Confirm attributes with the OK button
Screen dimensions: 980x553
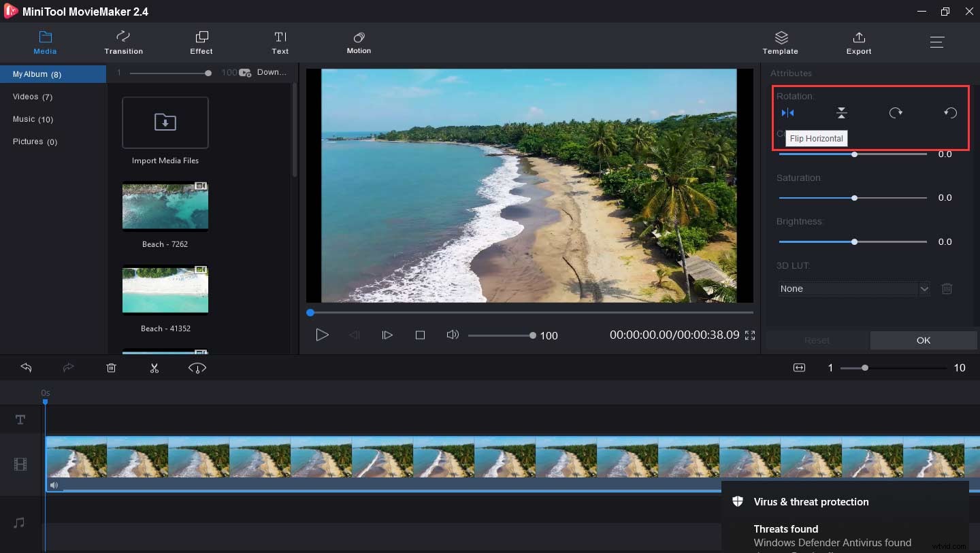[923, 340]
